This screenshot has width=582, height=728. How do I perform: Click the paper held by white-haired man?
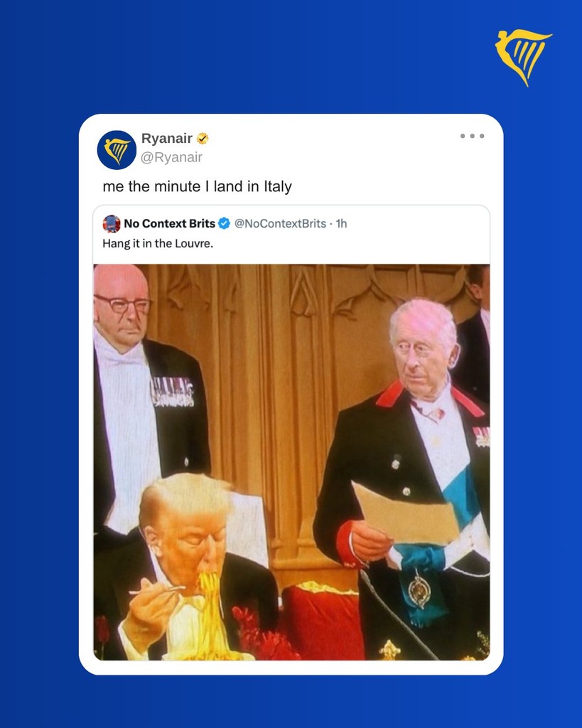(x=405, y=513)
